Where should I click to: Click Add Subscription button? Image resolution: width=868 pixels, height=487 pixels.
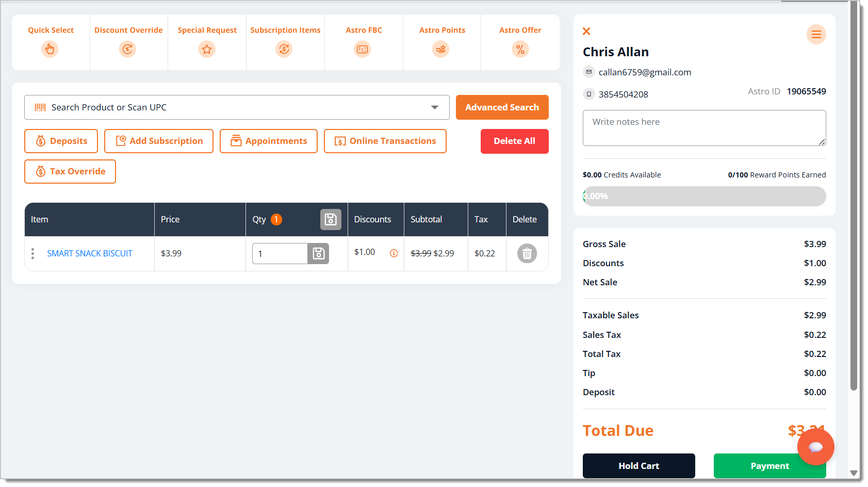159,141
